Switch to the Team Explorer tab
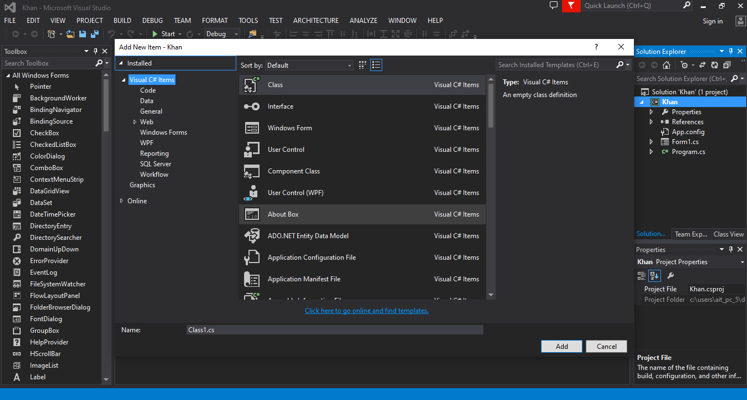 (690, 234)
